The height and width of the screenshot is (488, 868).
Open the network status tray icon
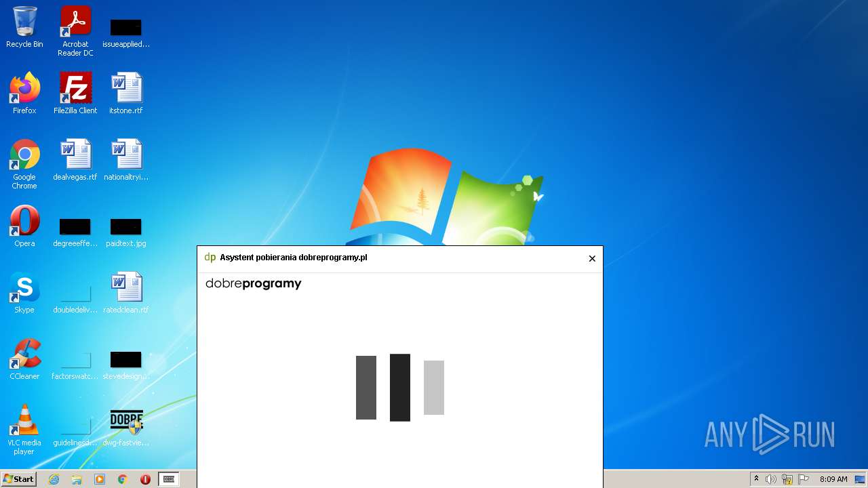pos(787,479)
